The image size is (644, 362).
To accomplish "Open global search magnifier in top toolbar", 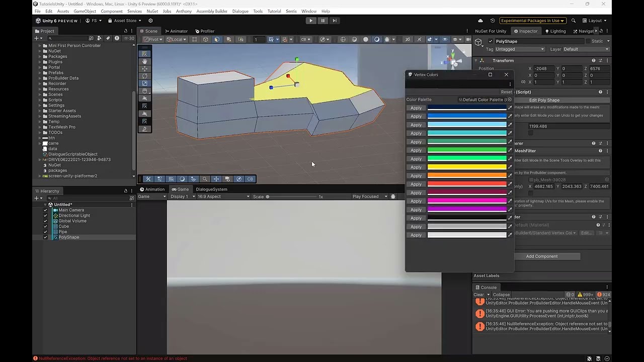I will 574,21.
